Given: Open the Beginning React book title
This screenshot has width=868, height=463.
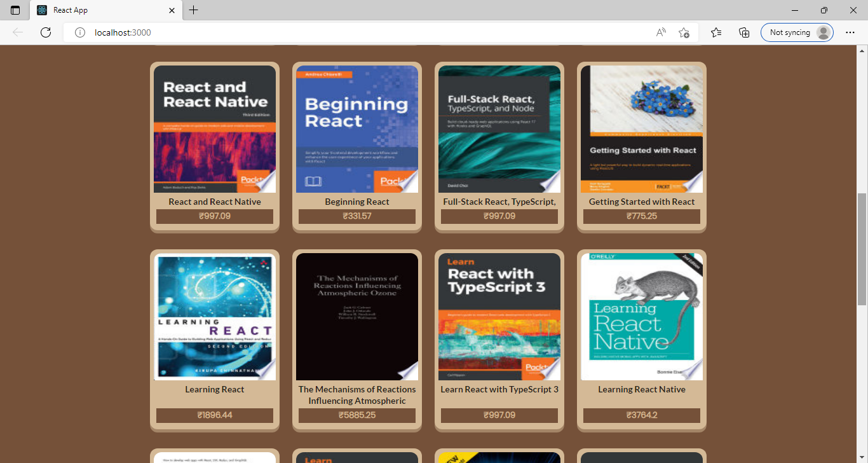Looking at the screenshot, I should point(356,202).
